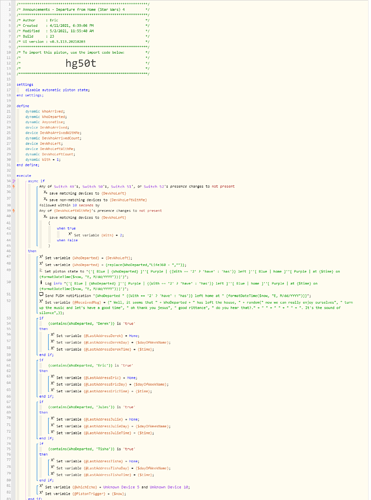Click 'not present' value on line 35

(x=223, y=186)
